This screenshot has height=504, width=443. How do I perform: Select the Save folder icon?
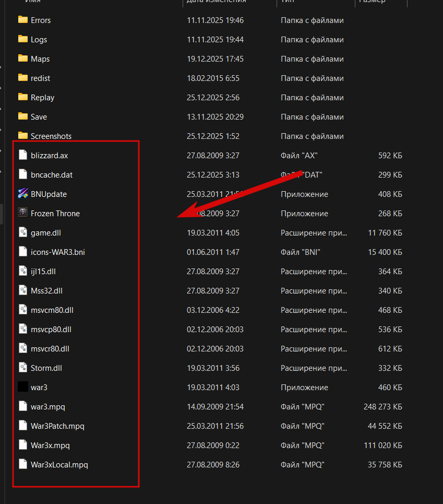[23, 116]
